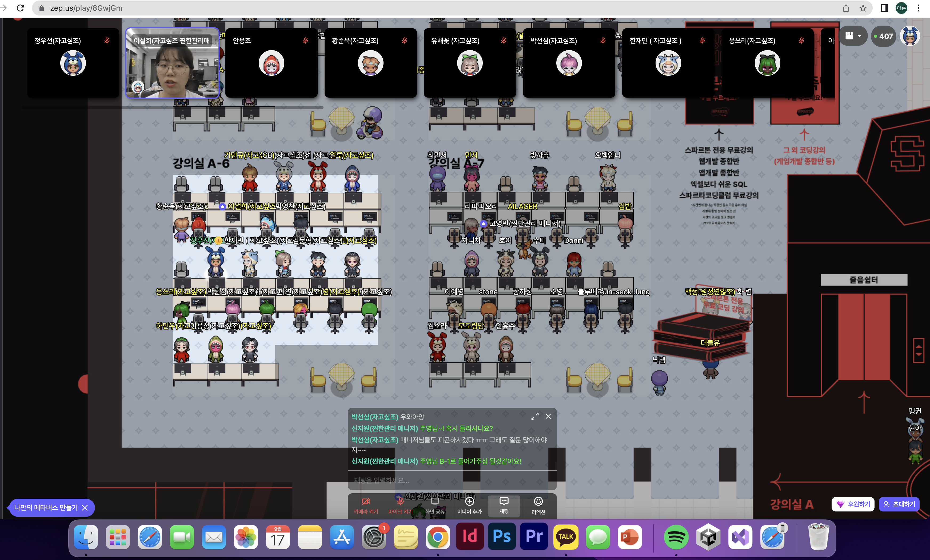
Task: Open the Chrome three-dot menu
Action: pos(919,8)
